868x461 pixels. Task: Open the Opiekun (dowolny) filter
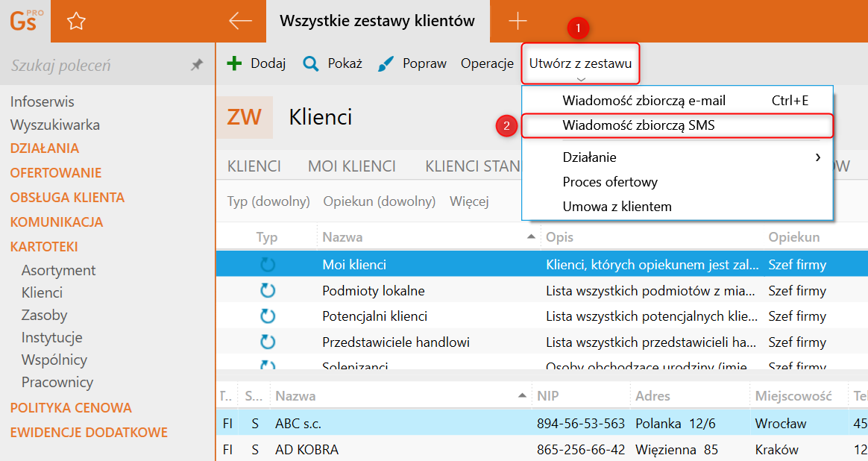[379, 201]
